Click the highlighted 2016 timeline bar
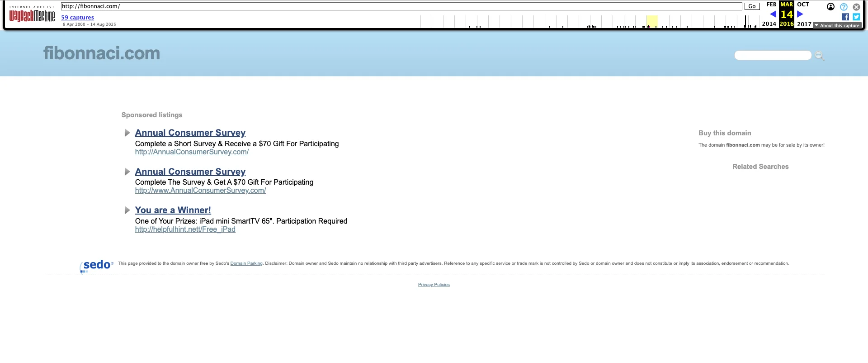This screenshot has height=363, width=868. (651, 21)
